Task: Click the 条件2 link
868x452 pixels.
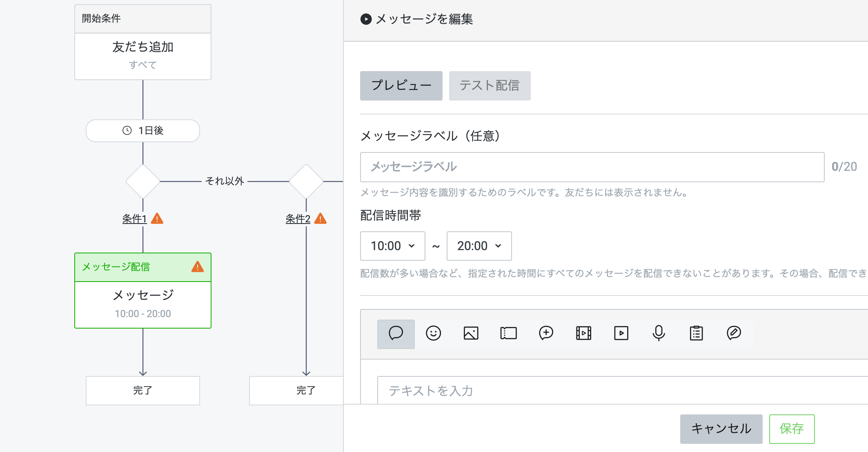Action: tap(298, 219)
